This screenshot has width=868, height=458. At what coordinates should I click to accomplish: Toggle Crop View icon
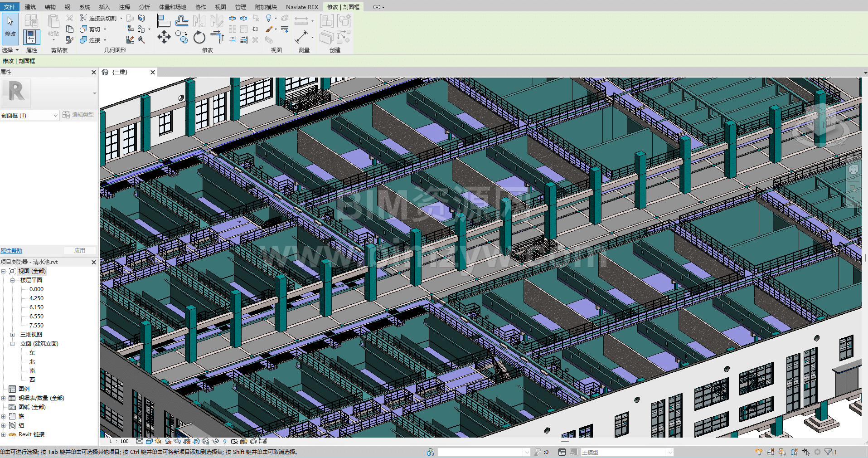187,441
